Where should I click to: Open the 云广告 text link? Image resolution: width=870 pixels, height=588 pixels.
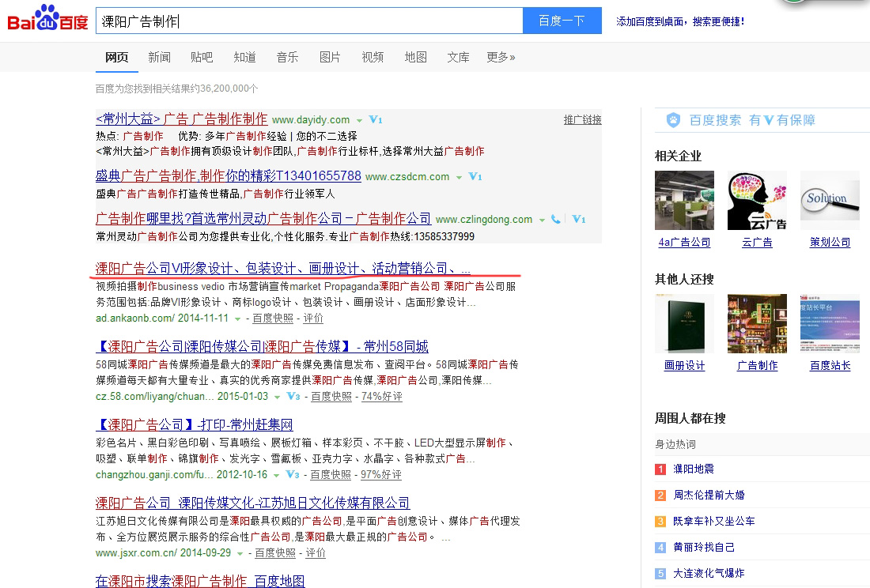(x=757, y=242)
